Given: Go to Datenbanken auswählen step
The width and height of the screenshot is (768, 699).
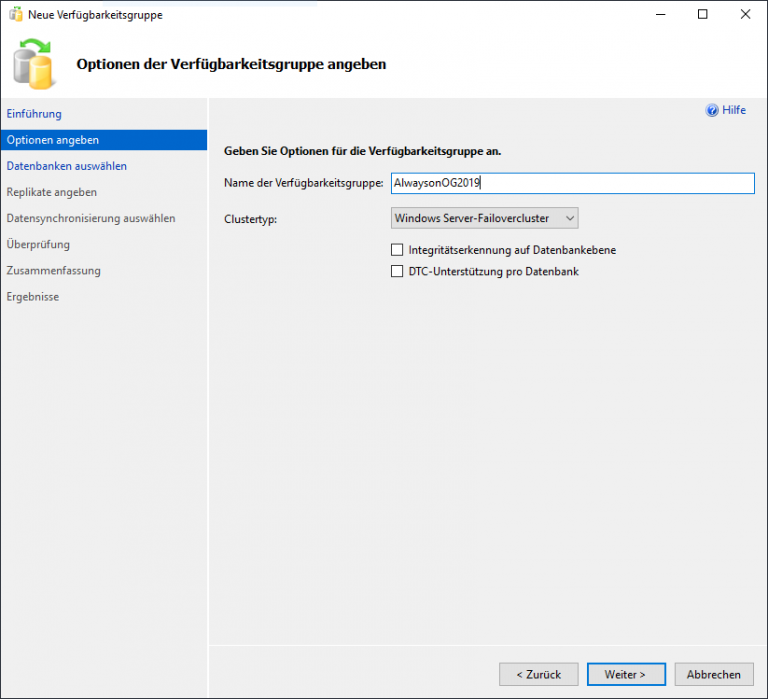Looking at the screenshot, I should tap(67, 166).
